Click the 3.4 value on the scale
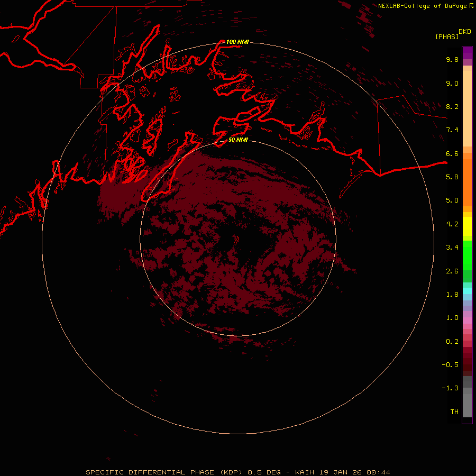476x476 pixels. pos(452,248)
